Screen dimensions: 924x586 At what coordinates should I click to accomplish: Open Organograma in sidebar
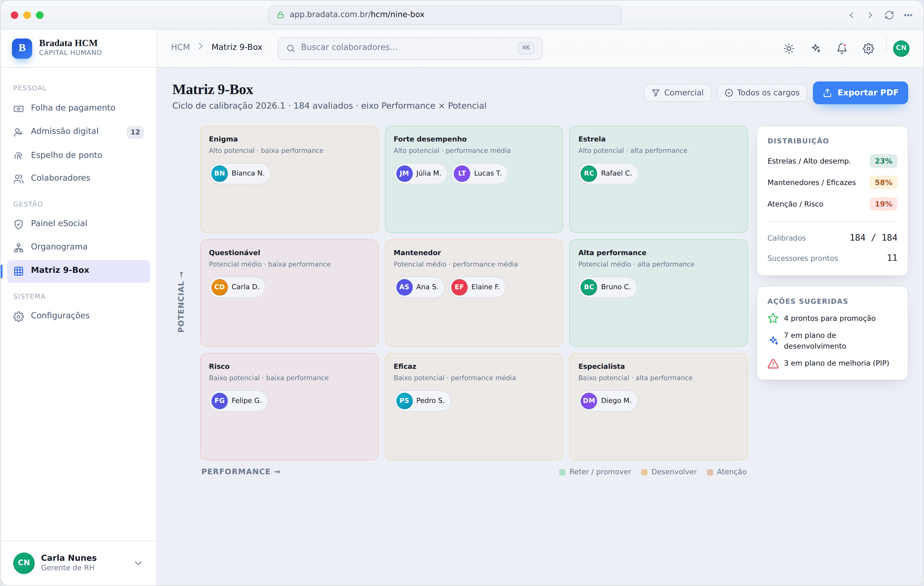coord(78,247)
